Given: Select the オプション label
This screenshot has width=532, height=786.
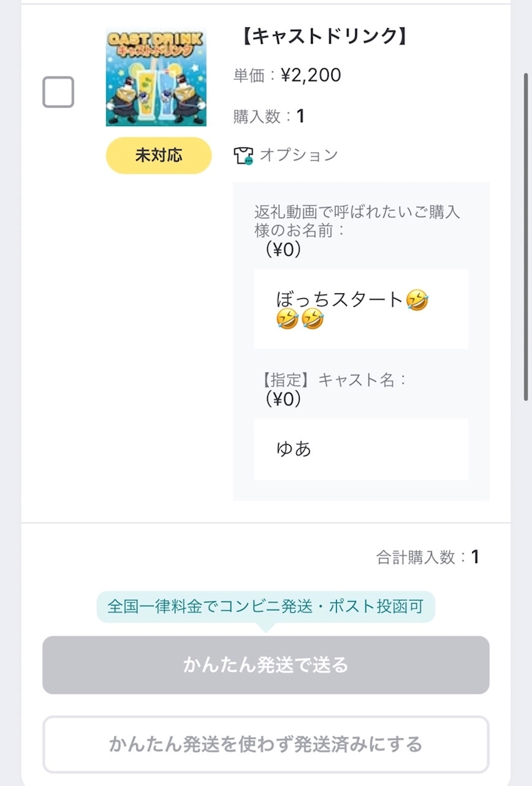Looking at the screenshot, I should click(299, 155).
